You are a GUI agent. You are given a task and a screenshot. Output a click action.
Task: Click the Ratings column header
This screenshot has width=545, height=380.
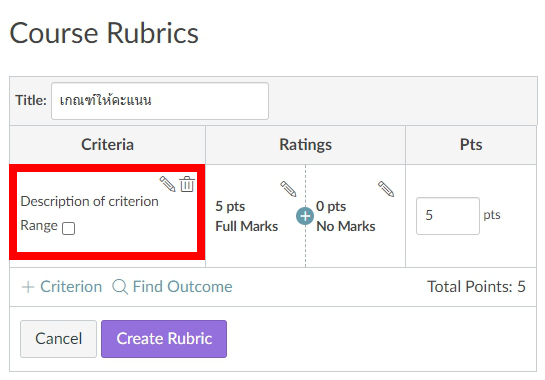click(306, 145)
